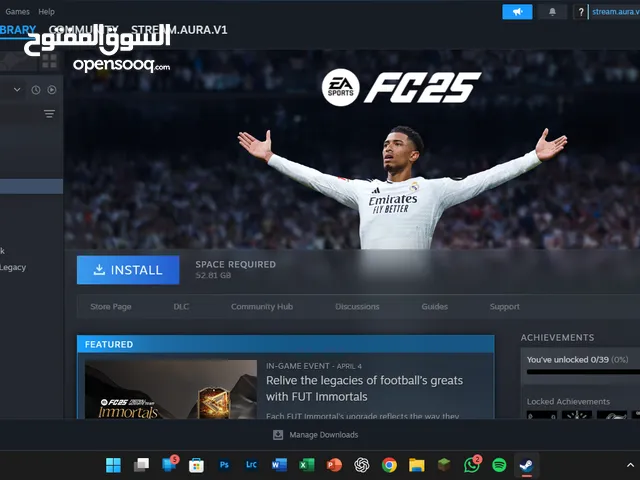Click the 'SPACE REQUIRED' label
640x480 pixels.
coord(236,264)
